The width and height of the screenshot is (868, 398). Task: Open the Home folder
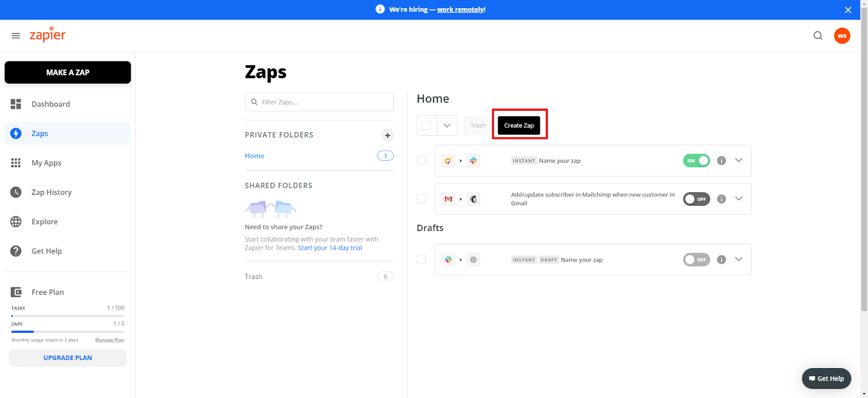pos(254,156)
